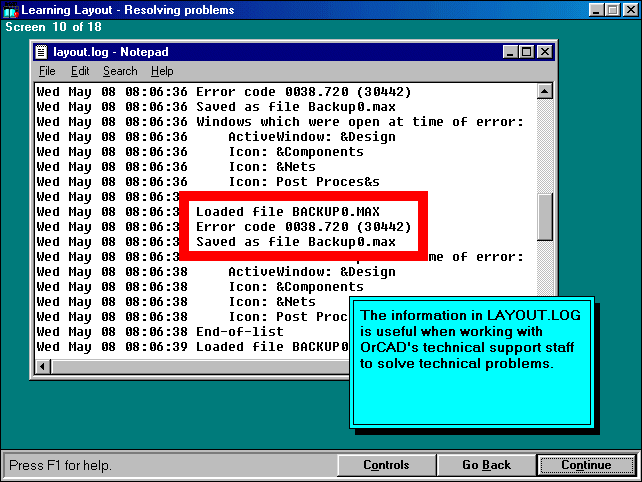Screen dimensions: 642x482
Task: Maximize the Learning Layout window
Action: pyautogui.click(x=612, y=10)
